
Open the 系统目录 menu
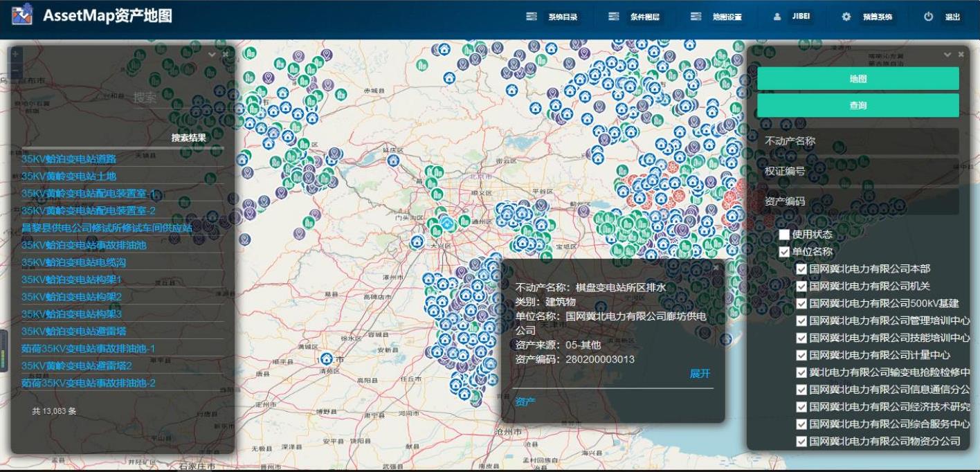[x=552, y=17]
